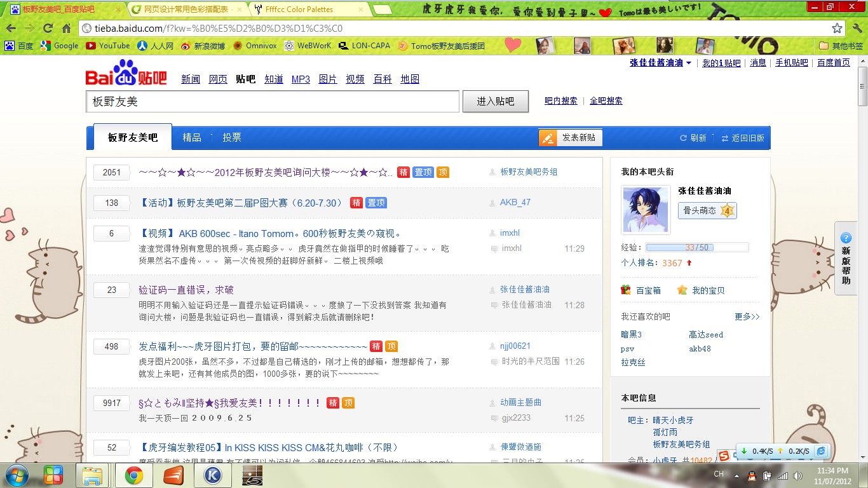Open the Omnivox bookmark
The width and height of the screenshot is (868, 488).
255,46
